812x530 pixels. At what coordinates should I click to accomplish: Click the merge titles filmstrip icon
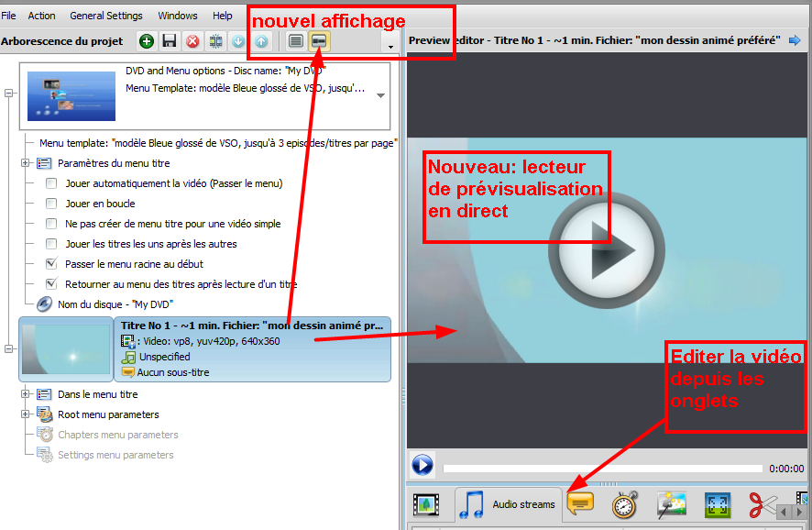coord(215,41)
